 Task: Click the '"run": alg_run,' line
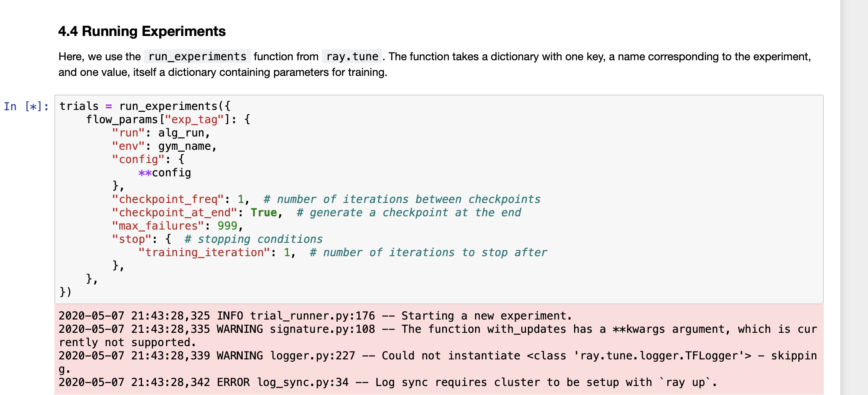[161, 133]
